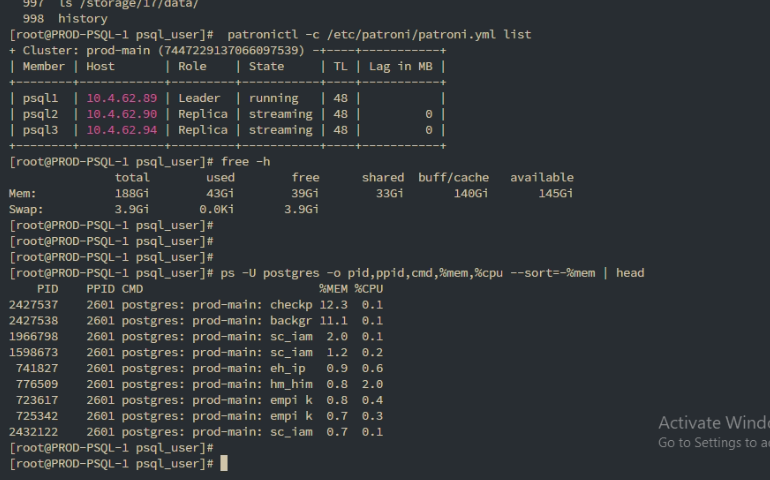770x480 pixels.
Task: Click the 188Gi total memory value
Action: click(132, 193)
